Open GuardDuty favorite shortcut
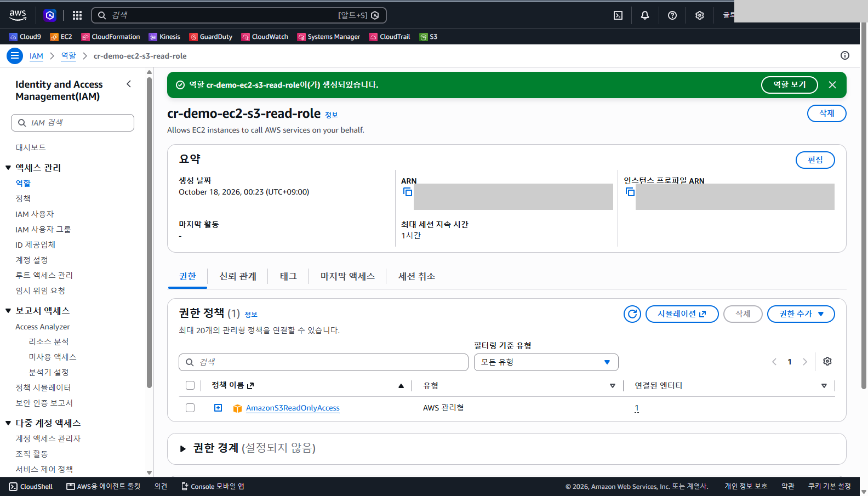 pos(211,37)
